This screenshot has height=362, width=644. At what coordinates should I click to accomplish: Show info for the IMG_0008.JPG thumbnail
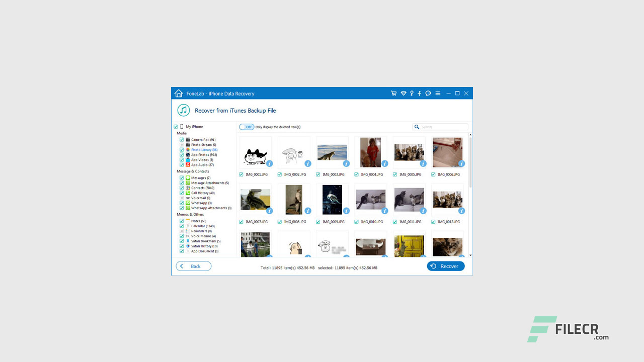click(x=307, y=211)
